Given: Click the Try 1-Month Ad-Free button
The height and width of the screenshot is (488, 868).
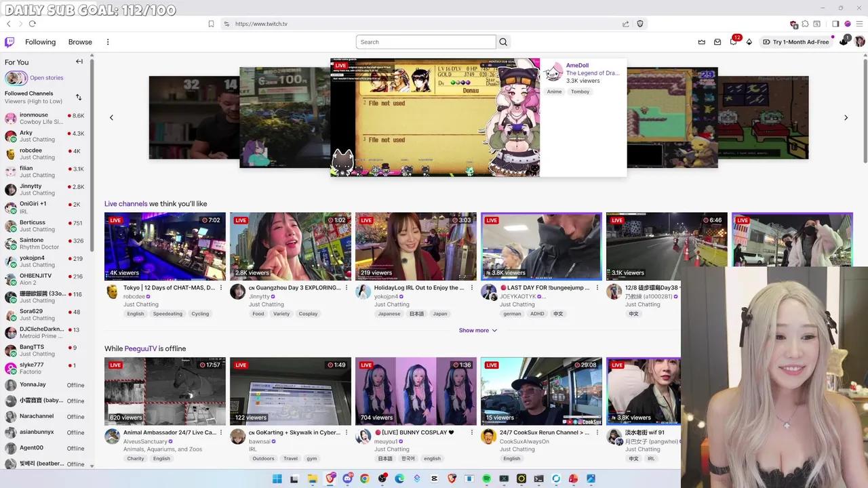Looking at the screenshot, I should point(800,41).
